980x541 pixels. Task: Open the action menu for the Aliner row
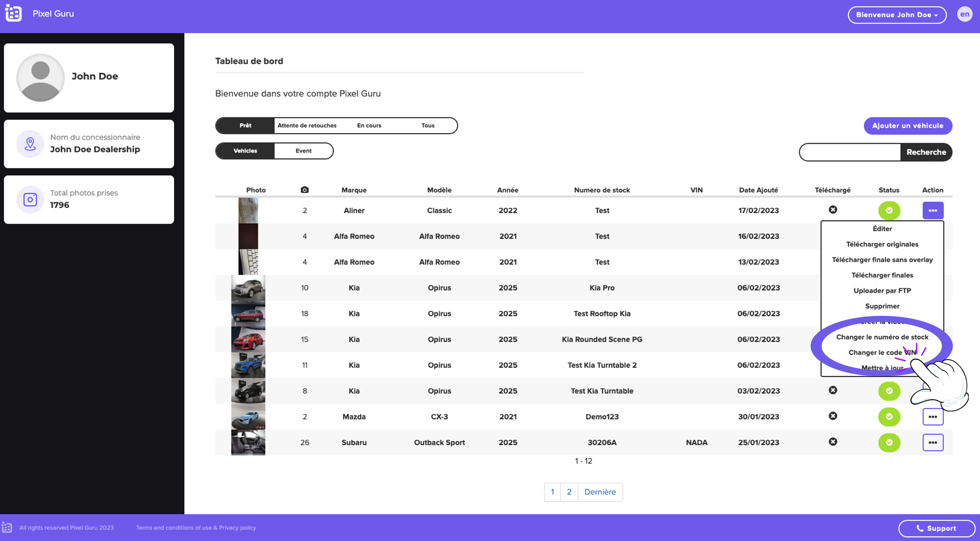click(x=932, y=210)
